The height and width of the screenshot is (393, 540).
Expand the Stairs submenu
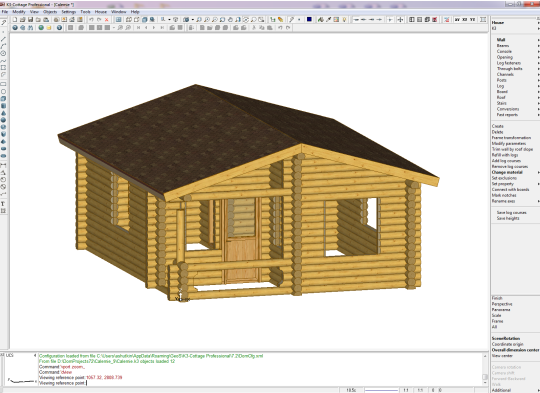point(517,103)
